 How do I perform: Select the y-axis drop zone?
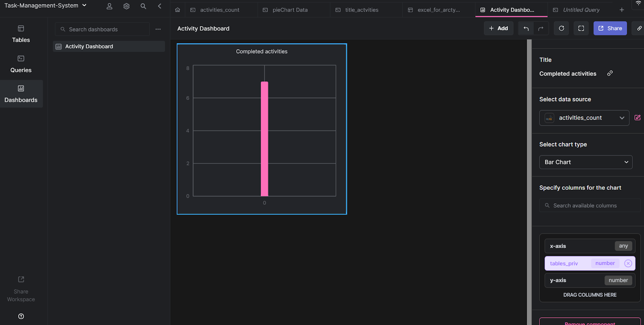pos(590,280)
